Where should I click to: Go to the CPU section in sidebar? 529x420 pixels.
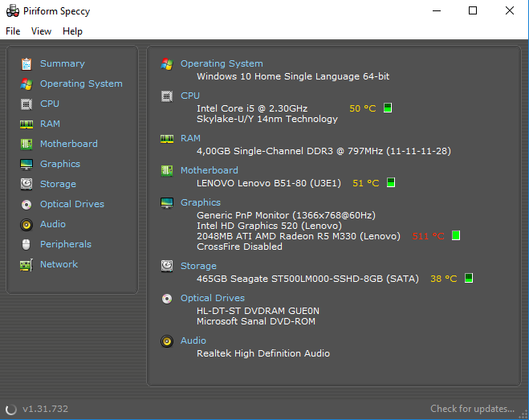coord(50,104)
